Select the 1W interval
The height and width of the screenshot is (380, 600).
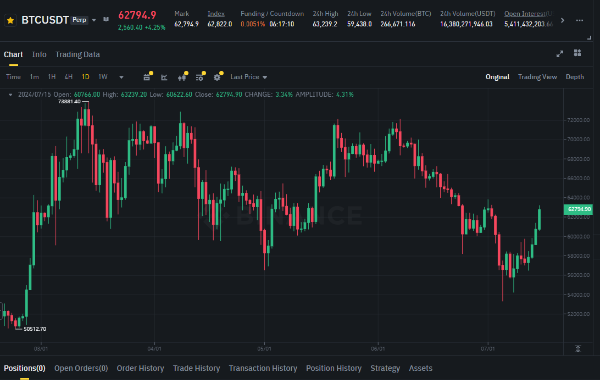(103, 77)
